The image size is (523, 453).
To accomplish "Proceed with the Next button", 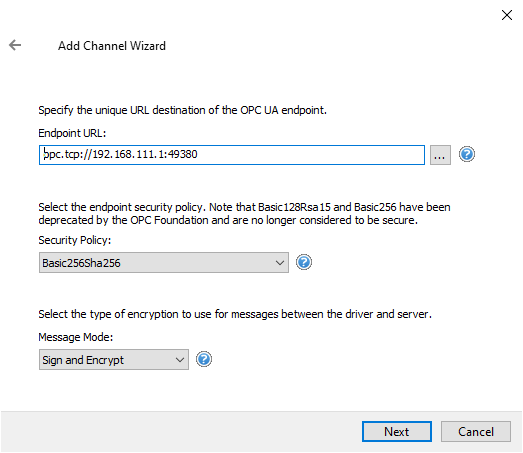I will click(397, 432).
